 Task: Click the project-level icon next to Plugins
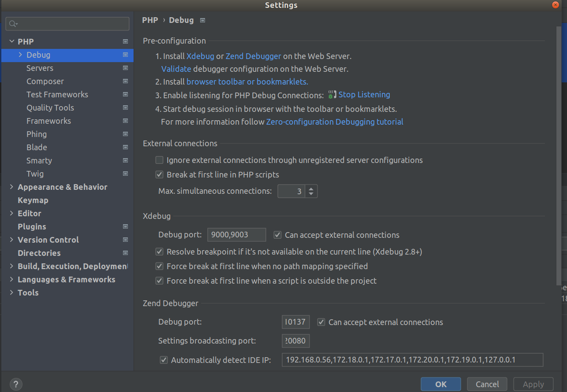(125, 226)
